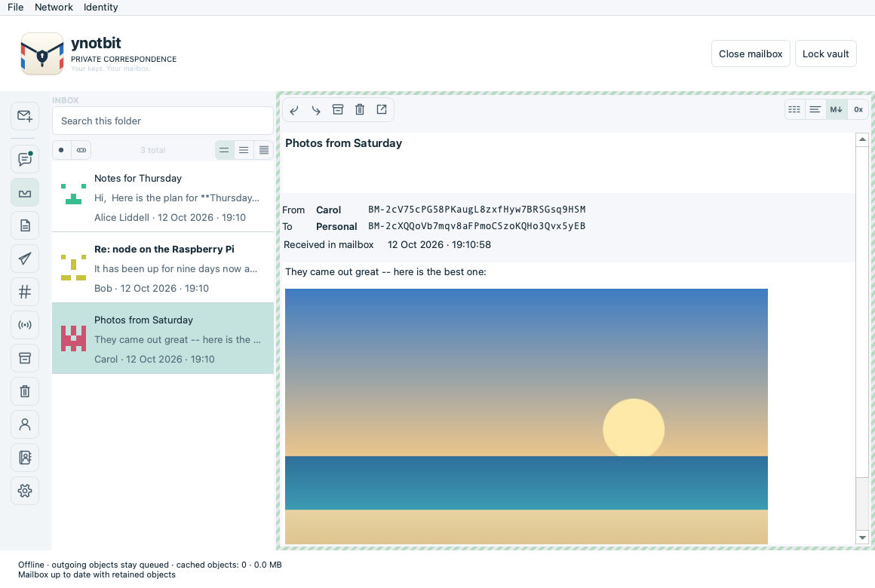Open the Network menu
Image resolution: width=875 pixels, height=588 pixels.
54,8
